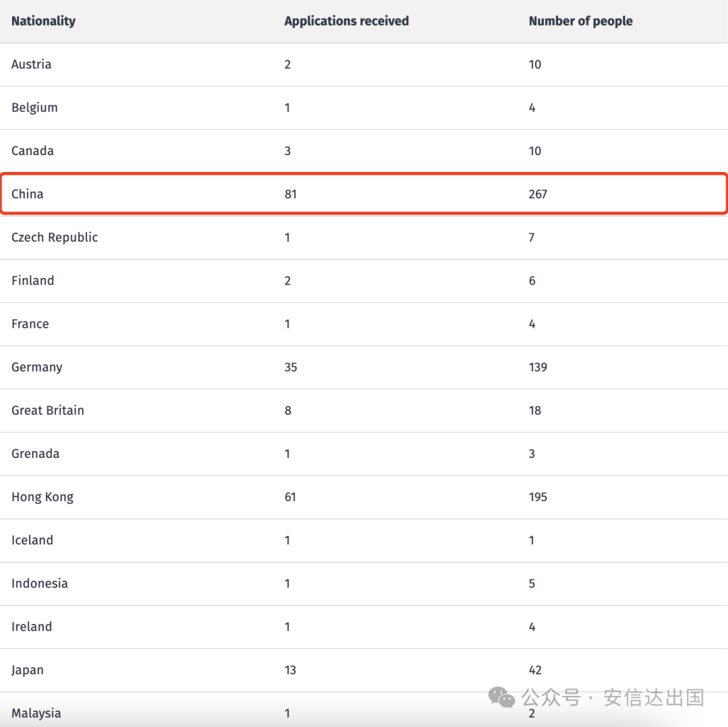
Task: Click Hong Kong's applications value 61
Action: 290,497
